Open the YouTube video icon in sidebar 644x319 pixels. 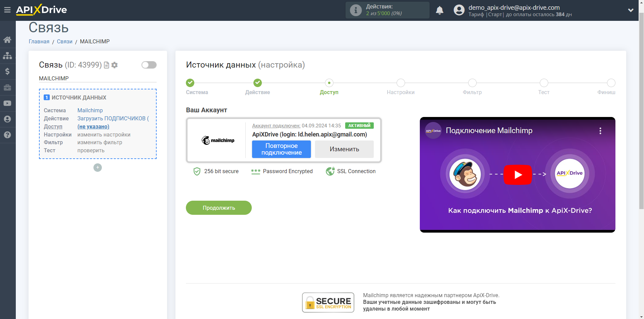coord(7,103)
